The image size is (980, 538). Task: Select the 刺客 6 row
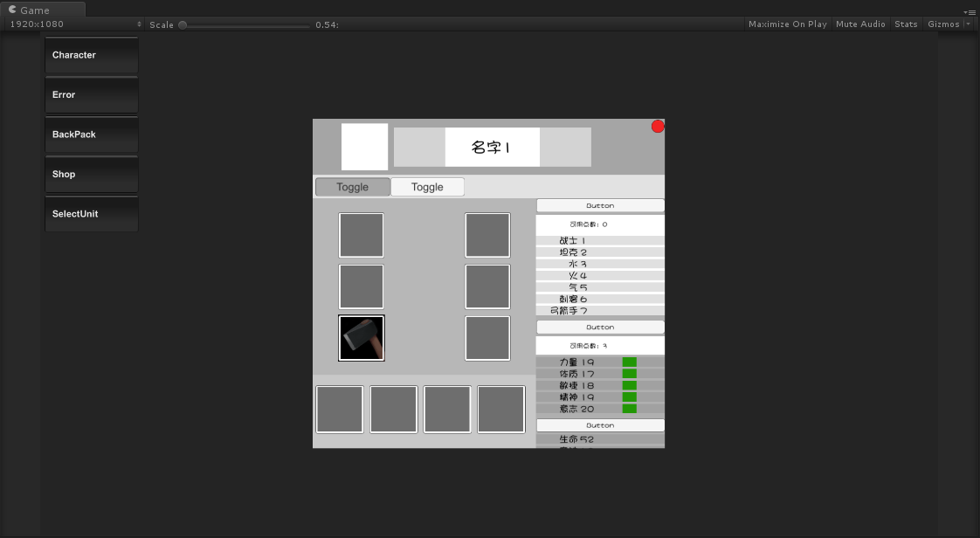600,300
